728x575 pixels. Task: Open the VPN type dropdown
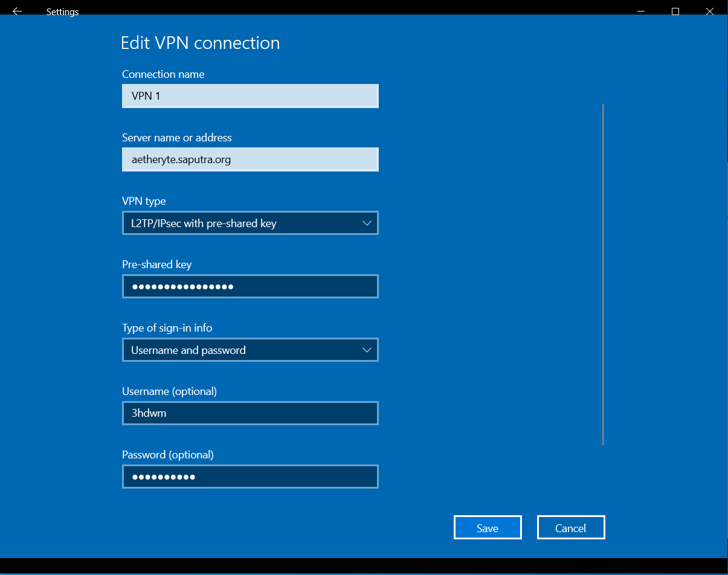[x=250, y=223]
